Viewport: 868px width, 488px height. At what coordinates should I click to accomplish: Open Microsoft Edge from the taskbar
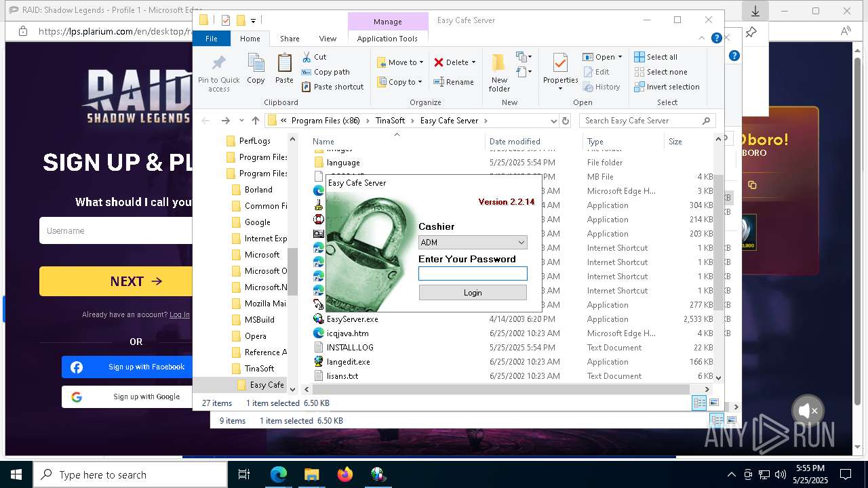[279, 474]
